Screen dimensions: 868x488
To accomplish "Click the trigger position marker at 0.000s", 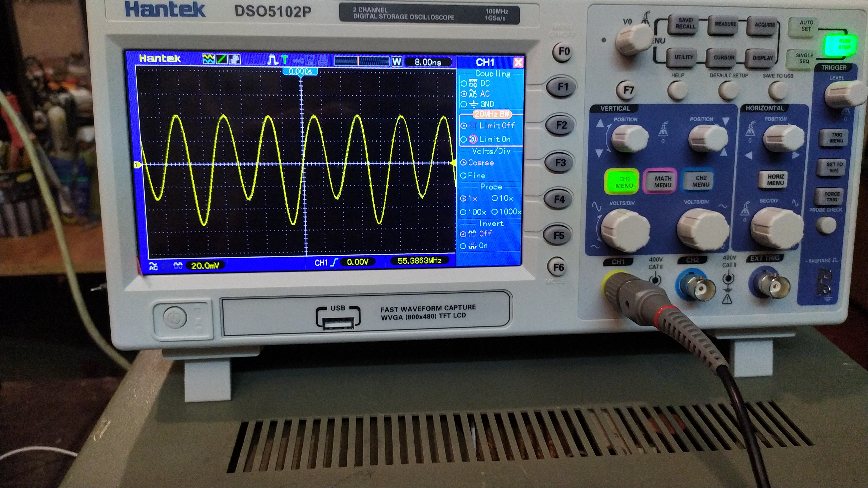I will tap(300, 72).
